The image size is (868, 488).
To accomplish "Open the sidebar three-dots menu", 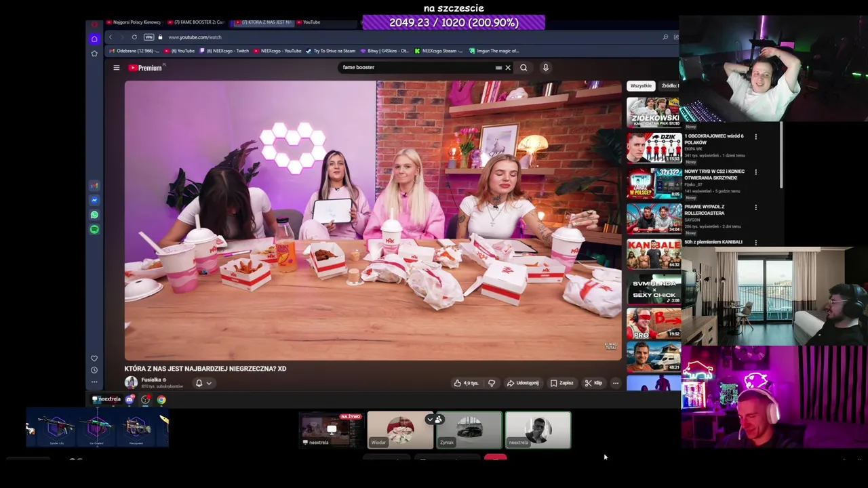I will 94,382.
